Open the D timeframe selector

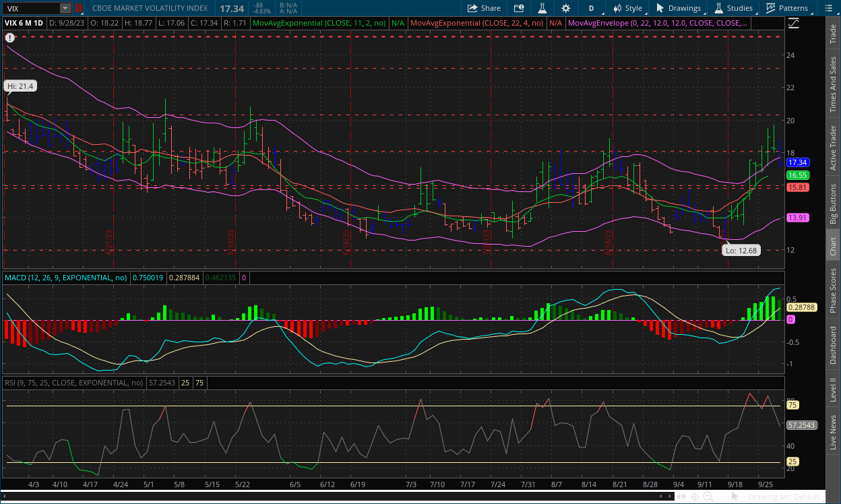click(591, 8)
